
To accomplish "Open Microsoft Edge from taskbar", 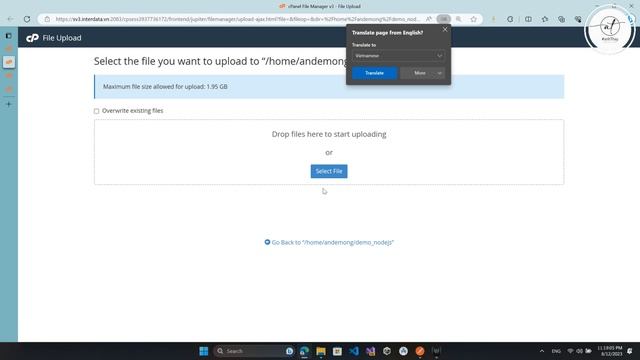I will click(304, 351).
